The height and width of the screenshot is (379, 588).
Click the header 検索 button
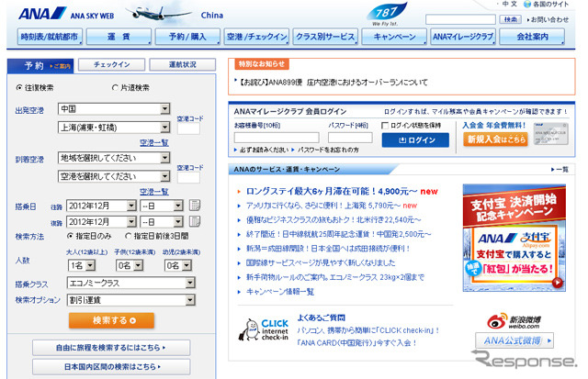tap(511, 19)
